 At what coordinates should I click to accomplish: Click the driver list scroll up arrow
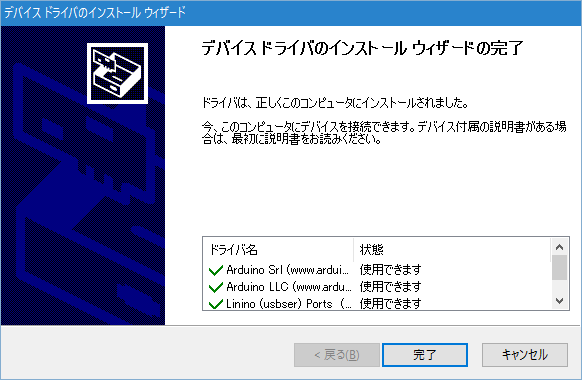[x=559, y=247]
